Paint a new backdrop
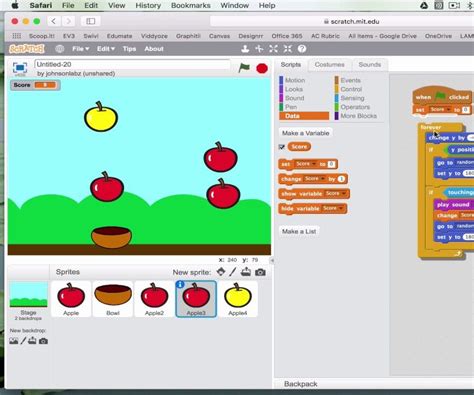474x395 pixels. click(x=23, y=341)
